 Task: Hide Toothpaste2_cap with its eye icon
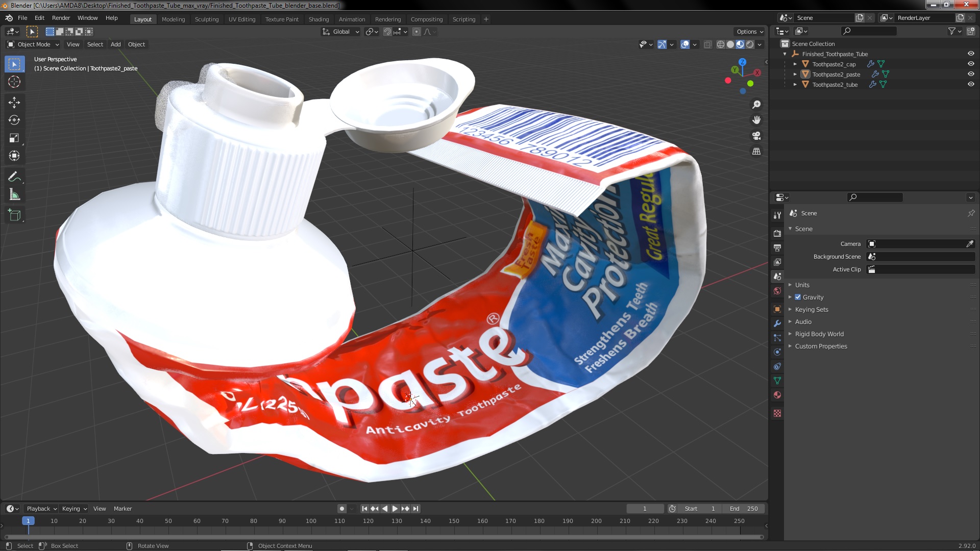[x=971, y=64]
